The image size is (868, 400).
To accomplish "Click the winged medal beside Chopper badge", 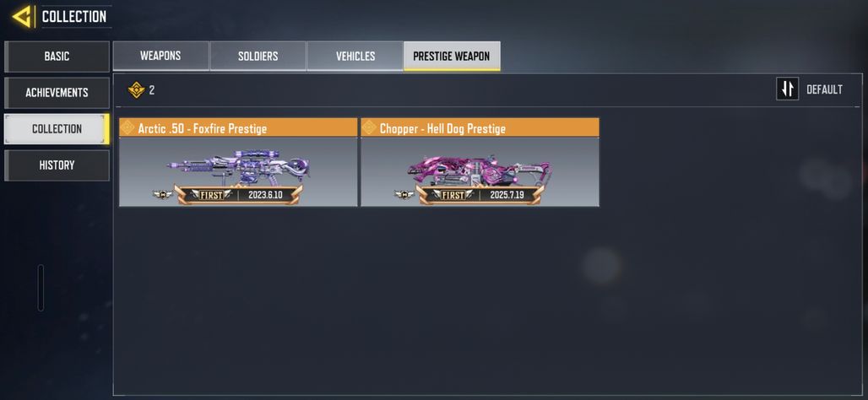I will tap(404, 195).
